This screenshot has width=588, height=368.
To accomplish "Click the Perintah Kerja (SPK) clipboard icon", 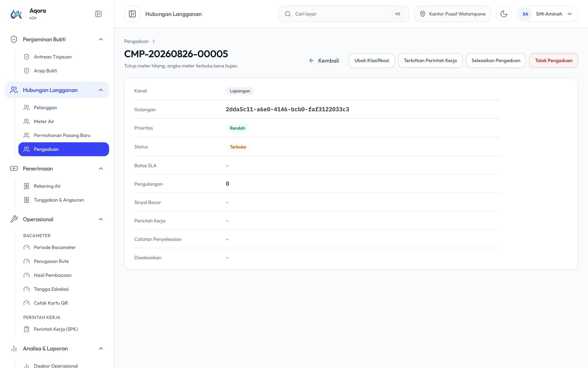I will point(26,329).
